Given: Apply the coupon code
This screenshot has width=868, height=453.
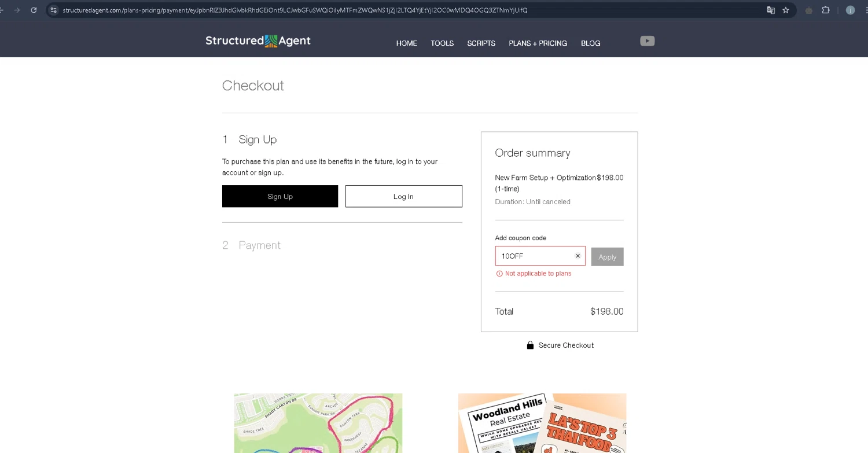Looking at the screenshot, I should pos(608,257).
